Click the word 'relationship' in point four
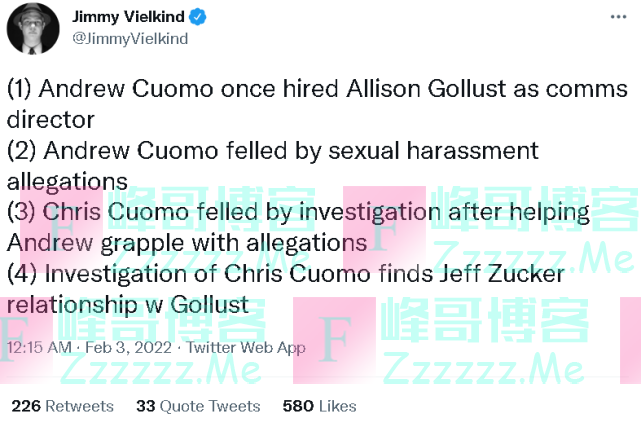This screenshot has width=641, height=427. coord(80,303)
